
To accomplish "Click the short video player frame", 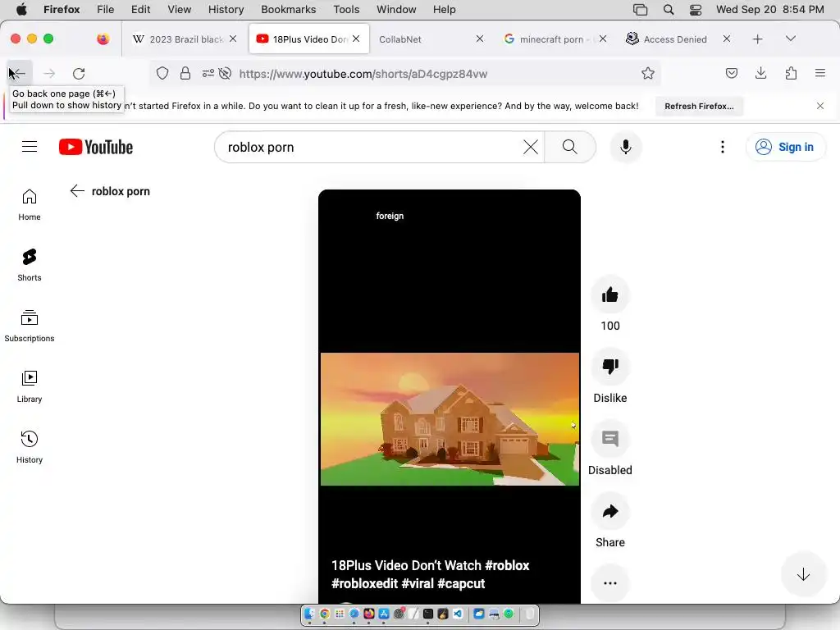I will (x=449, y=396).
